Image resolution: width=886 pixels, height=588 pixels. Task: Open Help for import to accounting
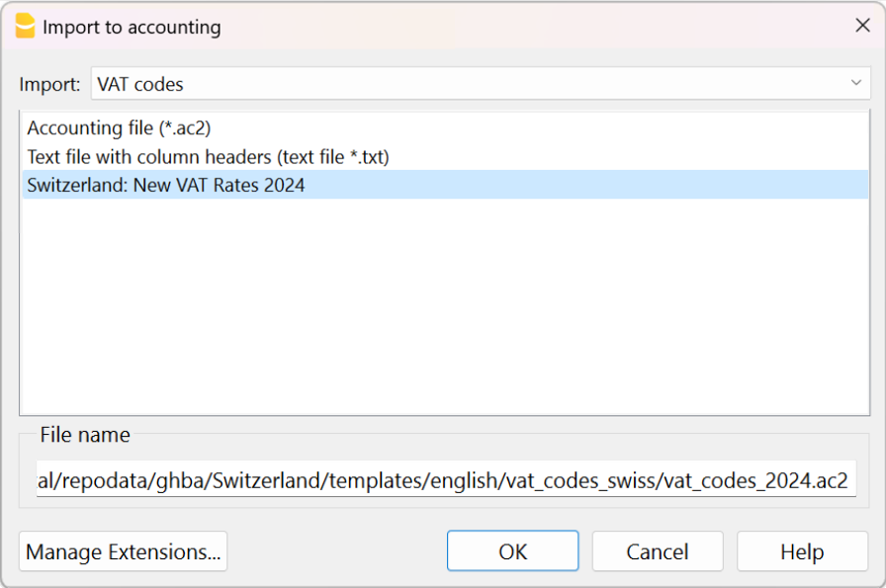[801, 551]
